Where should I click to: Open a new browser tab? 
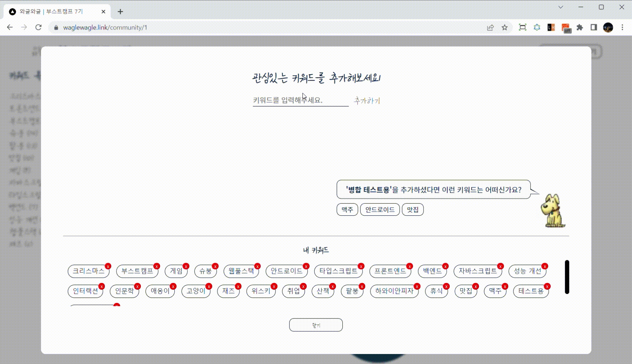click(x=120, y=11)
